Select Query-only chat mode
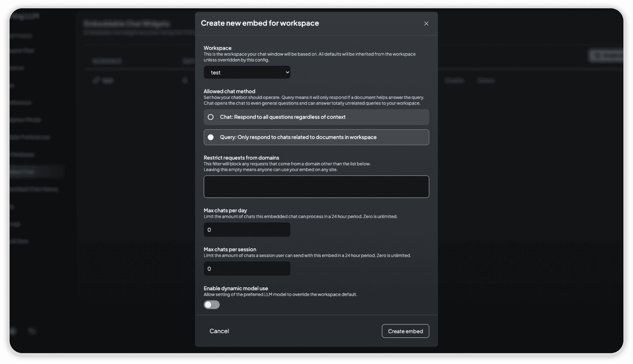 [316, 137]
